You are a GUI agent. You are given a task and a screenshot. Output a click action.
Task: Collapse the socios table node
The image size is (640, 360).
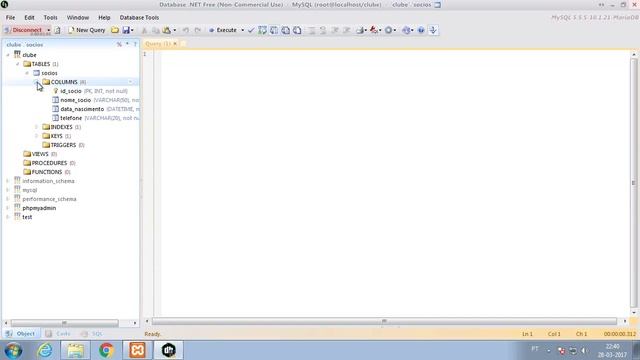[27, 73]
